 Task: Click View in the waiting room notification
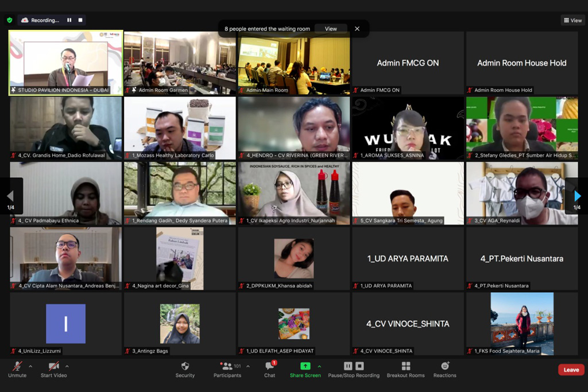coord(331,29)
